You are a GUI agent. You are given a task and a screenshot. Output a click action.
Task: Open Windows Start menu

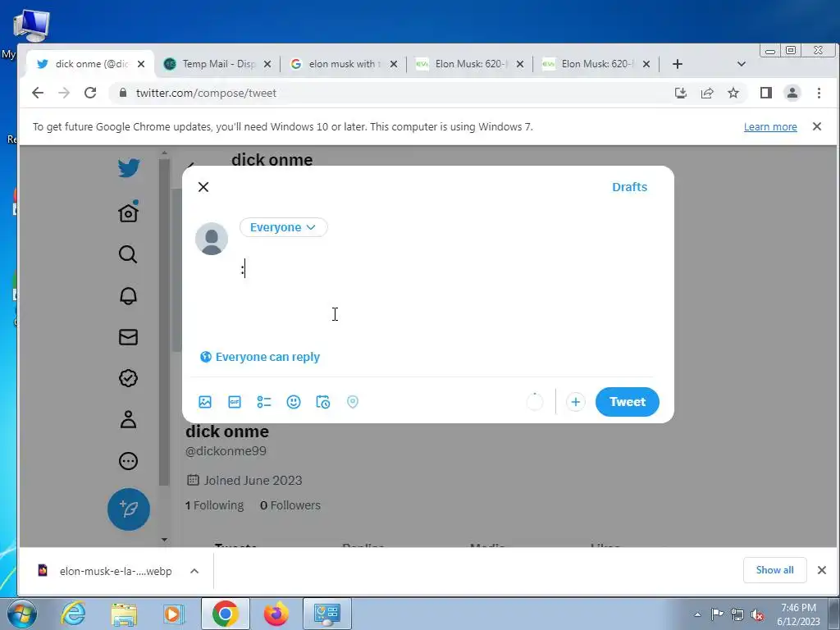pos(21,614)
